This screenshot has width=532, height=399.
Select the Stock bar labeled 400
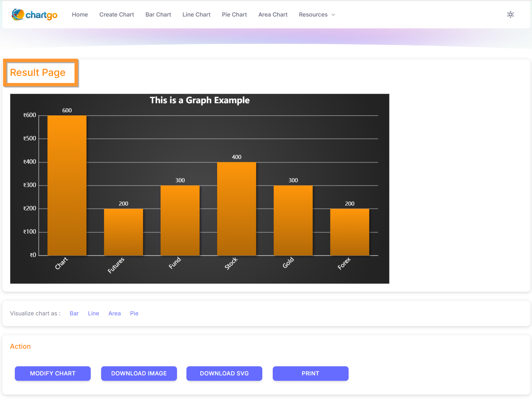(236, 209)
